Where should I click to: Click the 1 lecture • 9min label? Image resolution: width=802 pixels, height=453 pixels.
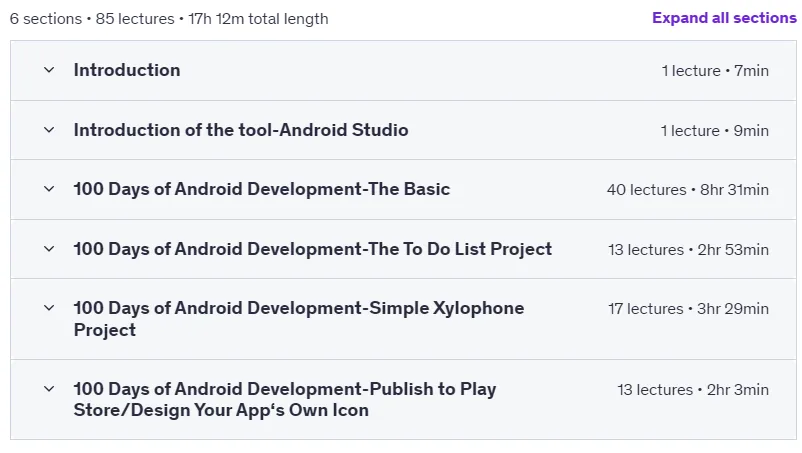tap(715, 131)
